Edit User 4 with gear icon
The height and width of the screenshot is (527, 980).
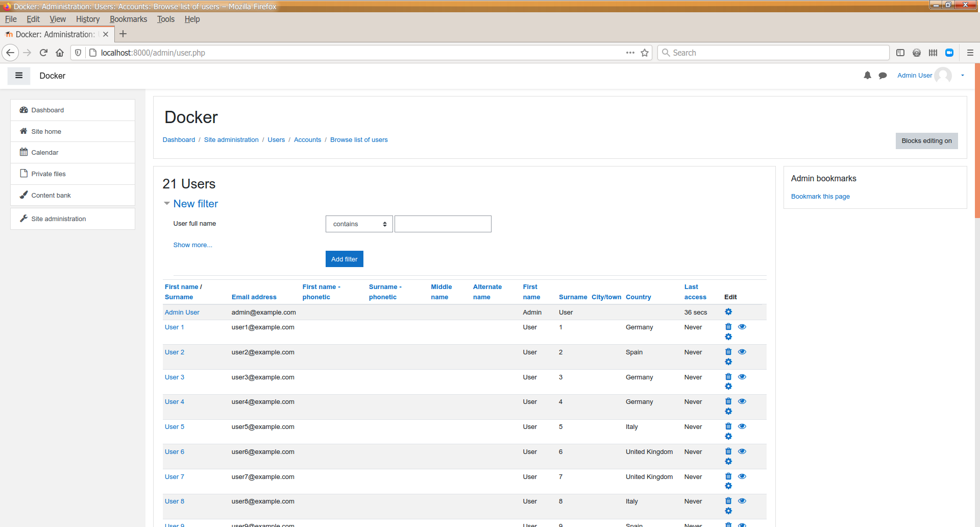point(728,412)
